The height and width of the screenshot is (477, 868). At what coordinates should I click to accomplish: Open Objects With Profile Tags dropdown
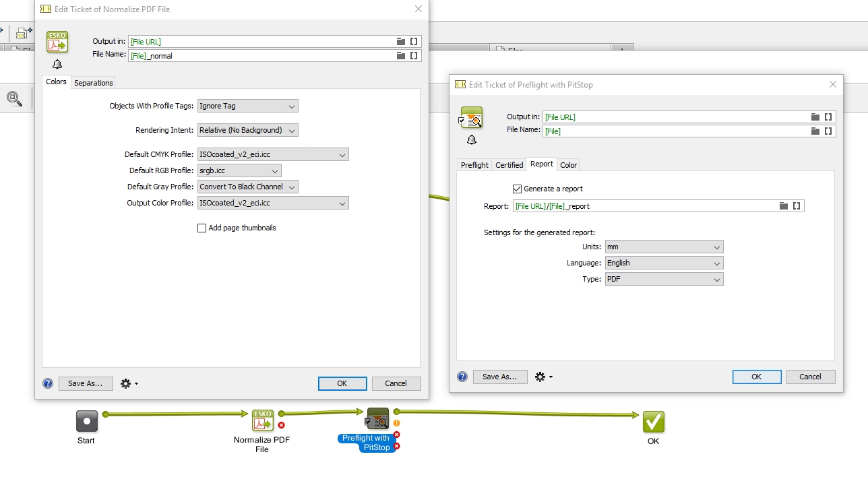tap(248, 106)
